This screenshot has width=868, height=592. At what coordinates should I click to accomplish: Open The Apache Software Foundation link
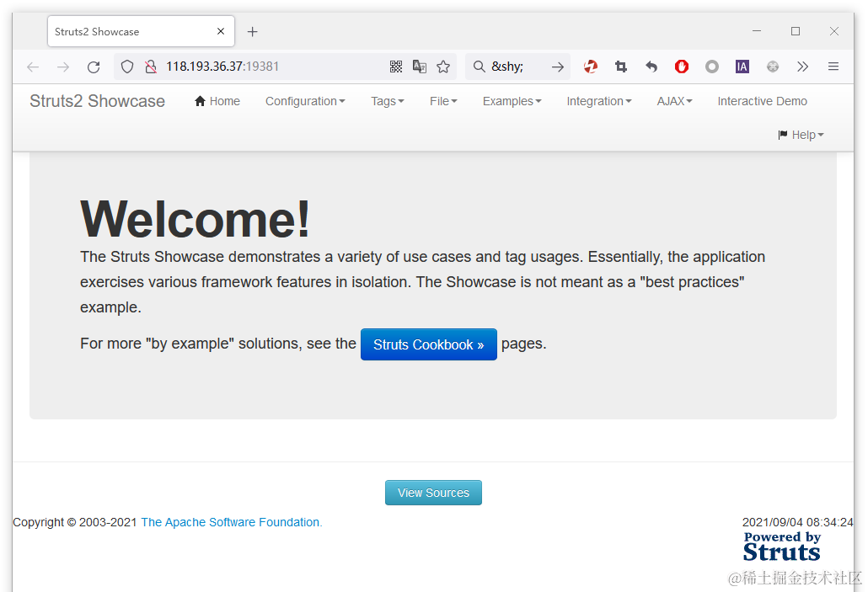(232, 522)
